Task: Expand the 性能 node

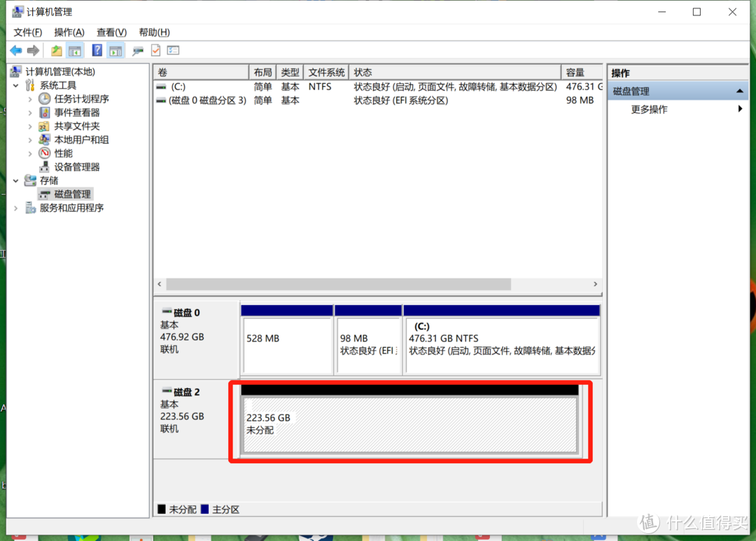Action: pos(30,153)
